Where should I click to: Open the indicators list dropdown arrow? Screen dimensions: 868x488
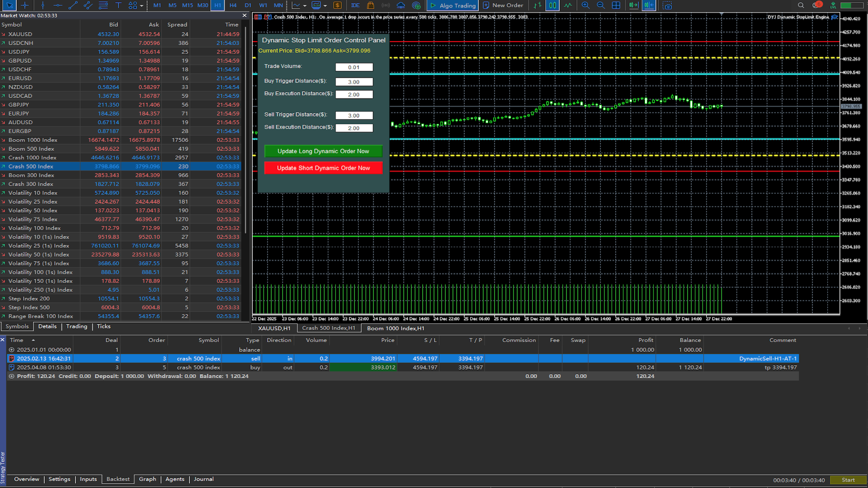(305, 6)
